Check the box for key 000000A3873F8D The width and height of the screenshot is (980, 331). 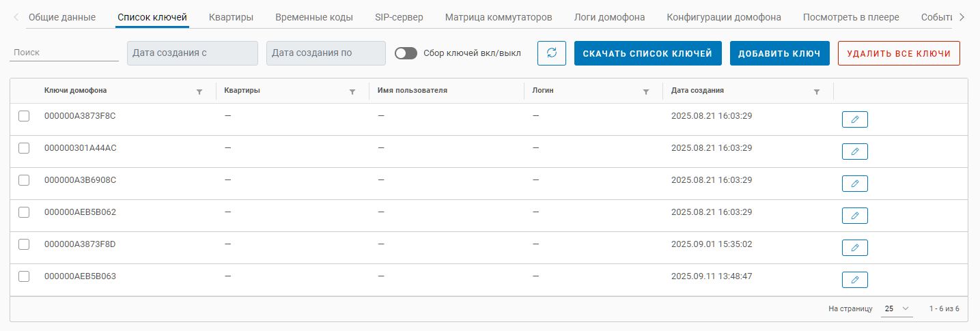coord(24,244)
